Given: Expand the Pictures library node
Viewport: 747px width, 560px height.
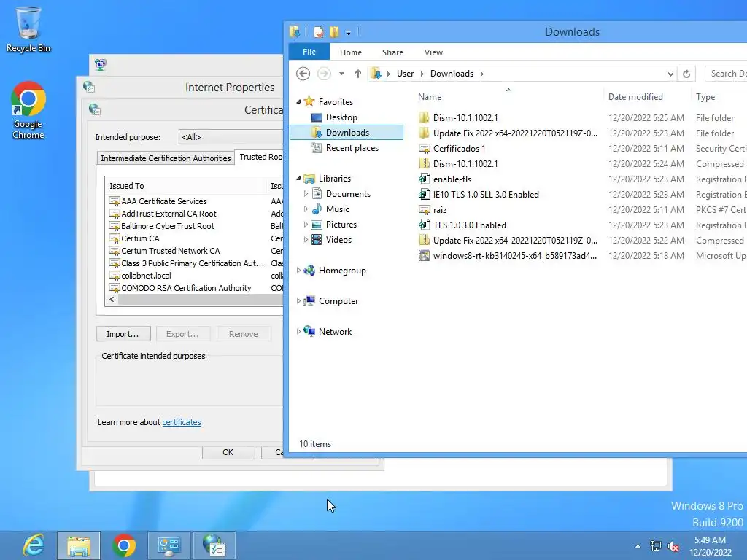Looking at the screenshot, I should 306,225.
